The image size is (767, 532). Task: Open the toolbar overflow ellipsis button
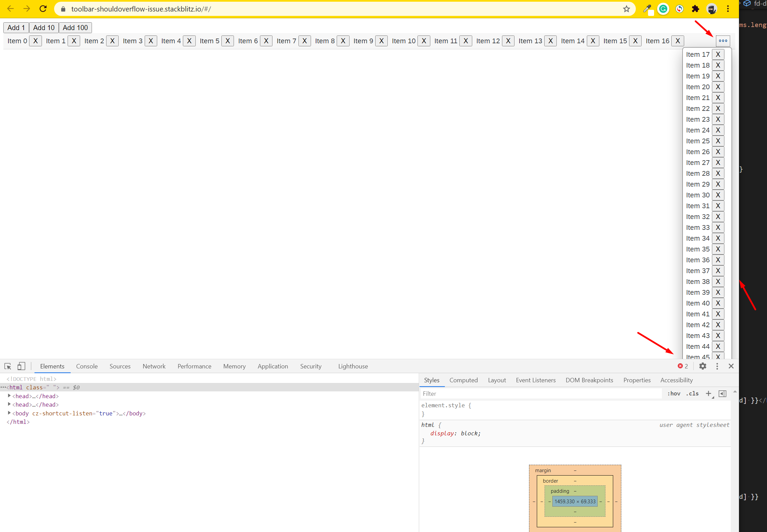tap(723, 41)
